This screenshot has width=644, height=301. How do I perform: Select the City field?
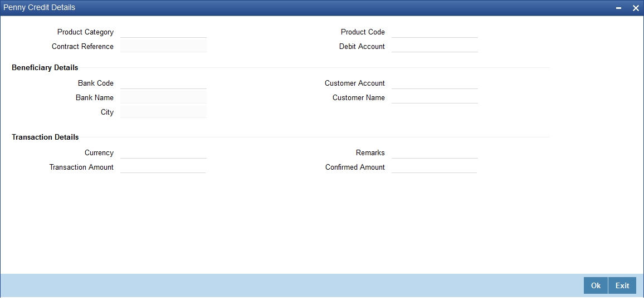coord(163,112)
